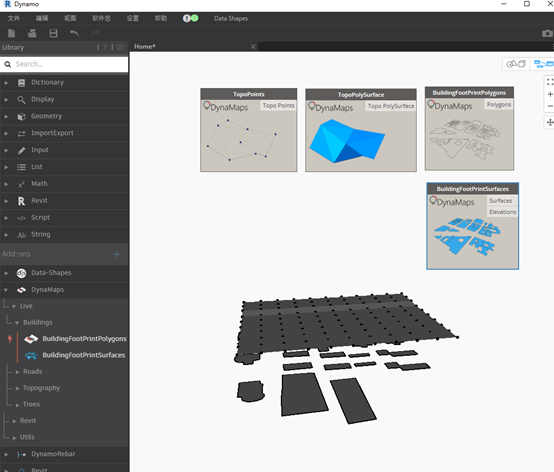The height and width of the screenshot is (472, 554).
Task: Click the Surfaces output port
Action: pos(501,201)
